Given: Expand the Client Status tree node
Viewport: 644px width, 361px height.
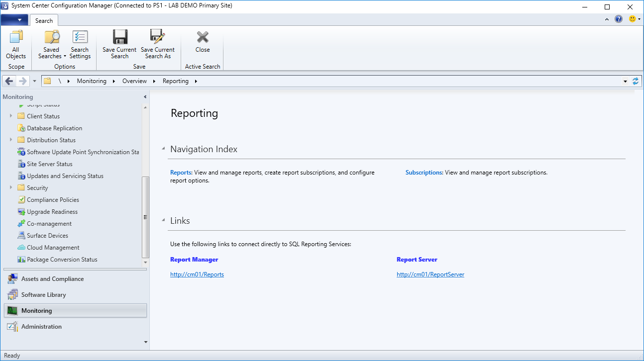Looking at the screenshot, I should (10, 116).
